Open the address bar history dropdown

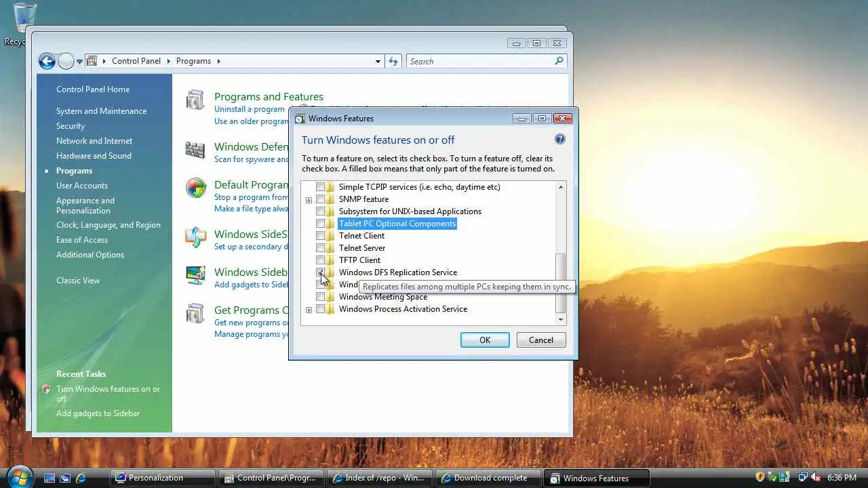tap(378, 61)
